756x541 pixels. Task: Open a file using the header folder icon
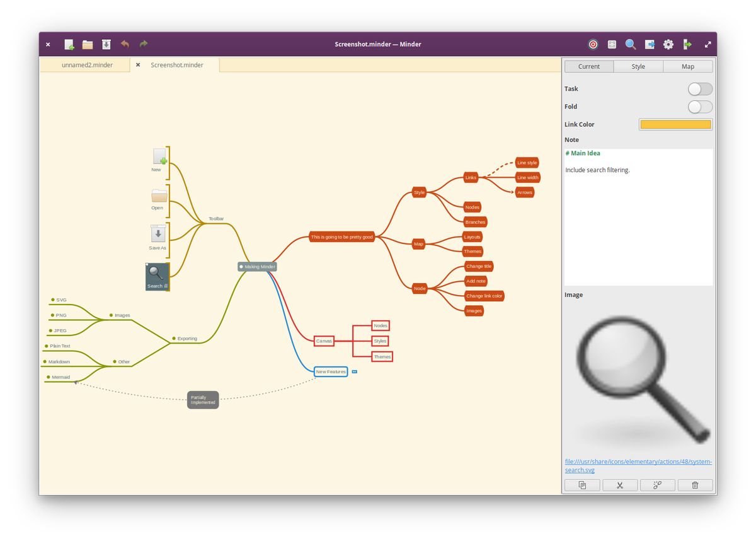(88, 44)
